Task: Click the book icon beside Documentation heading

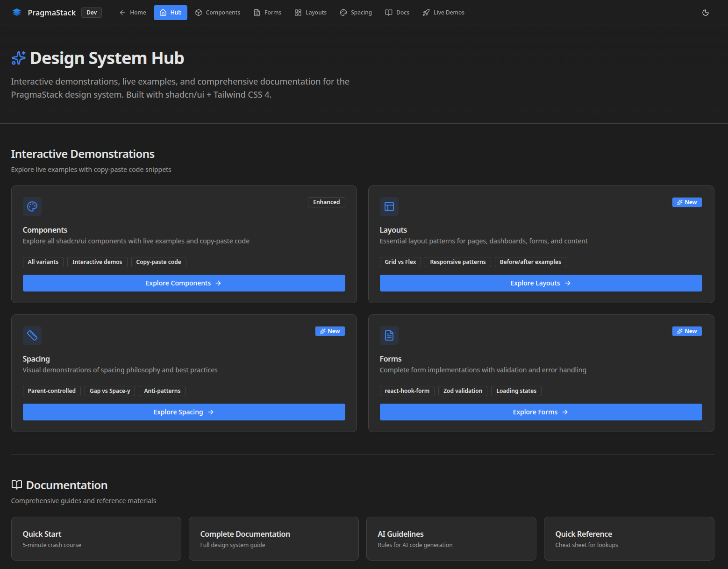Action: click(x=17, y=485)
